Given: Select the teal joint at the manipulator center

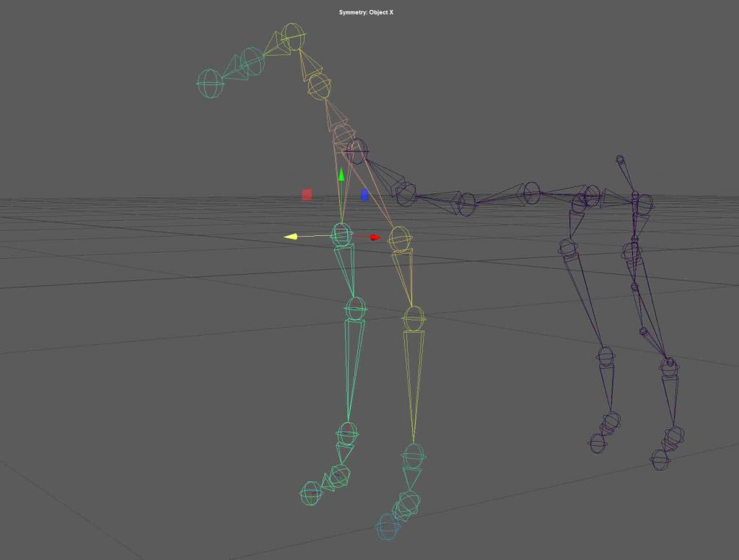Looking at the screenshot, I should tap(341, 234).
